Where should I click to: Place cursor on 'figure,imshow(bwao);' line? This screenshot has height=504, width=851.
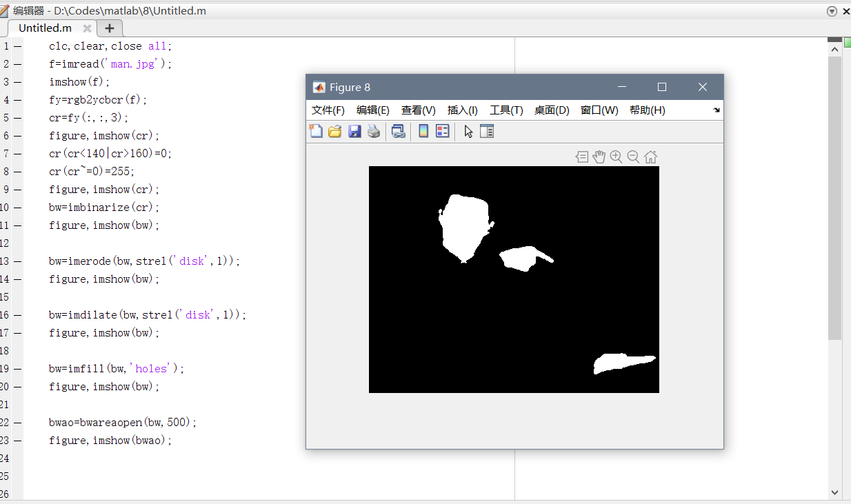pyautogui.click(x=110, y=441)
